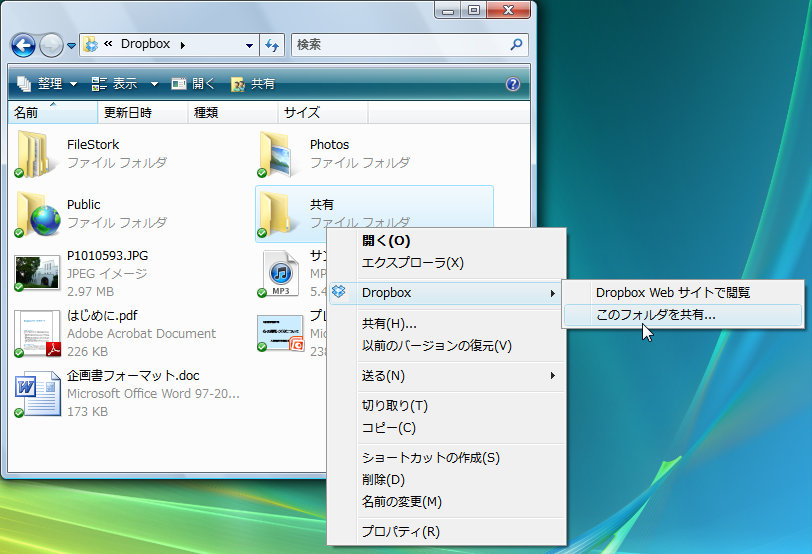Minimize the Dropbox explorer window

[x=448, y=10]
